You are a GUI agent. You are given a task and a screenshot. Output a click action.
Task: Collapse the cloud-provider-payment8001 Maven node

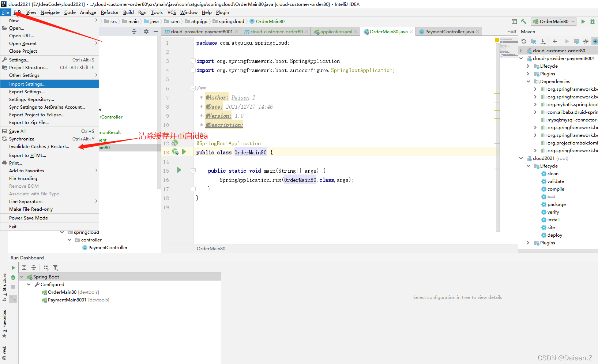click(521, 58)
